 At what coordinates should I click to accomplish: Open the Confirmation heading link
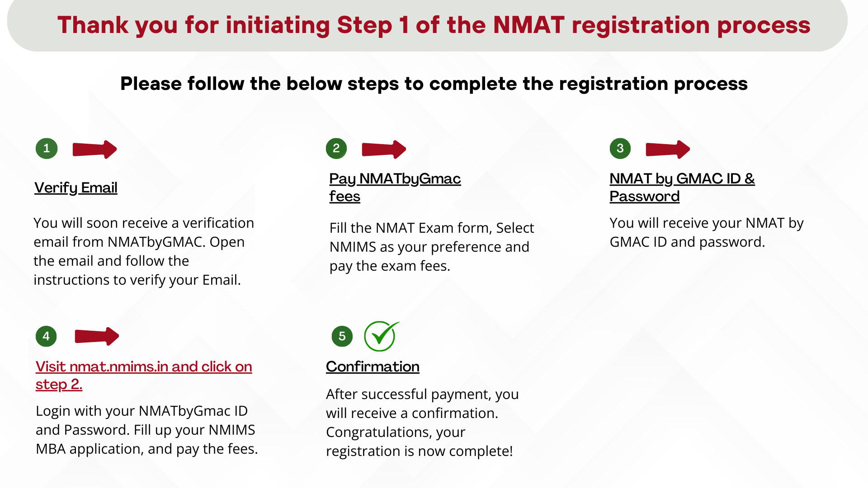[373, 366]
